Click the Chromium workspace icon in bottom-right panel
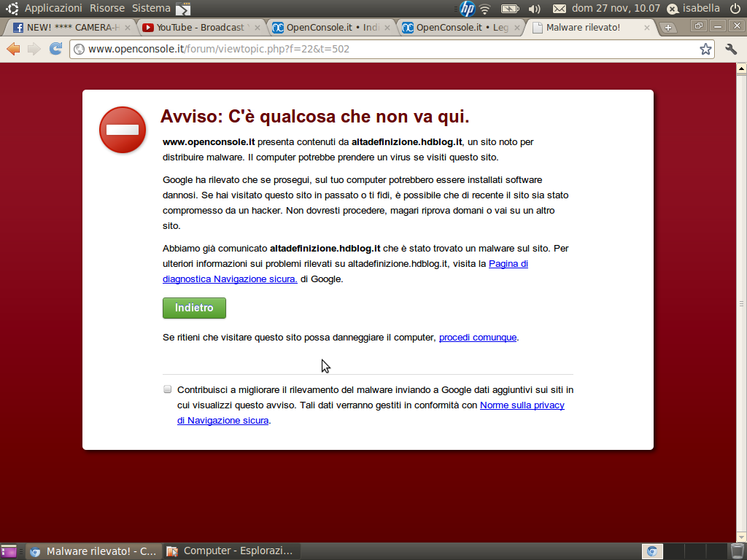Screen dimensions: 747x560 [x=651, y=551]
